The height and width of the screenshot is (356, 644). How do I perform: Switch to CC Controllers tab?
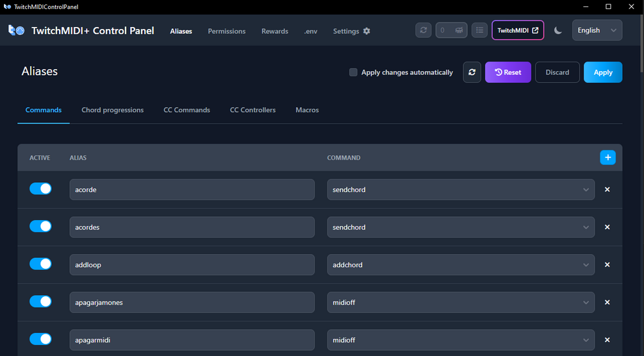point(252,110)
